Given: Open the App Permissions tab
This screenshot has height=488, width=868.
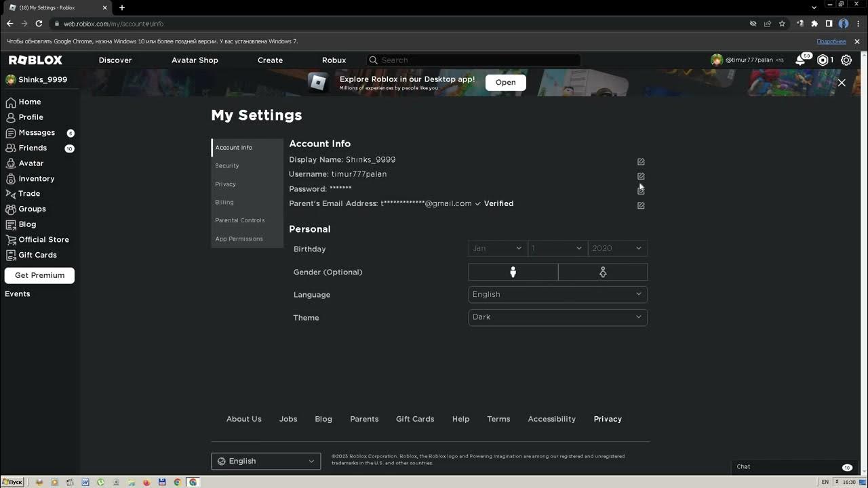Looking at the screenshot, I should pos(247,239).
